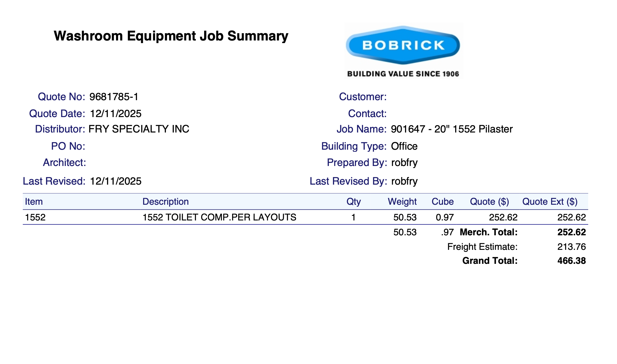Viewport: 617px width, 364px height.
Task: Click the Description column header
Action: coord(165,202)
